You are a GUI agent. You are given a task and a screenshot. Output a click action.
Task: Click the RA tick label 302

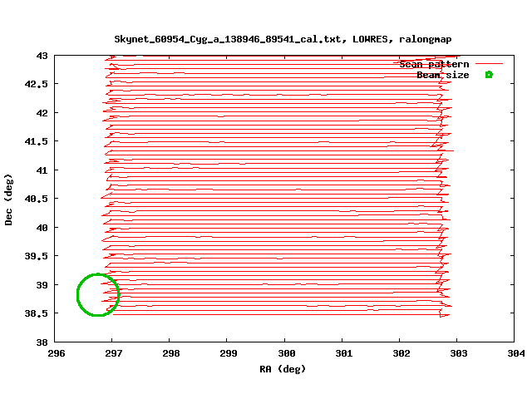coord(401,353)
